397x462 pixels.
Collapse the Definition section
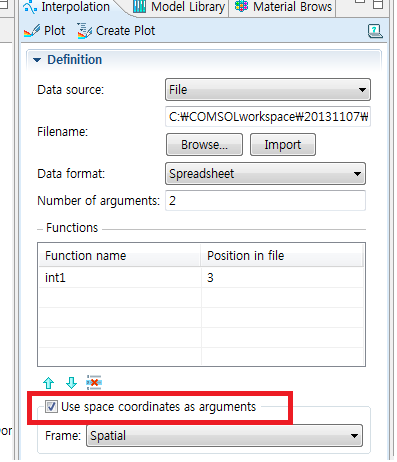click(x=37, y=60)
